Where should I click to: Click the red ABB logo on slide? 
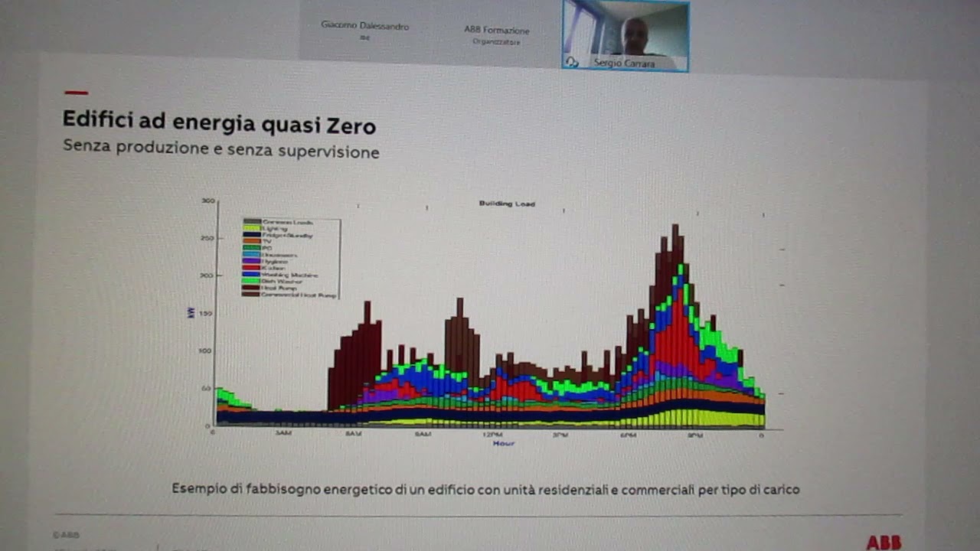click(x=884, y=543)
